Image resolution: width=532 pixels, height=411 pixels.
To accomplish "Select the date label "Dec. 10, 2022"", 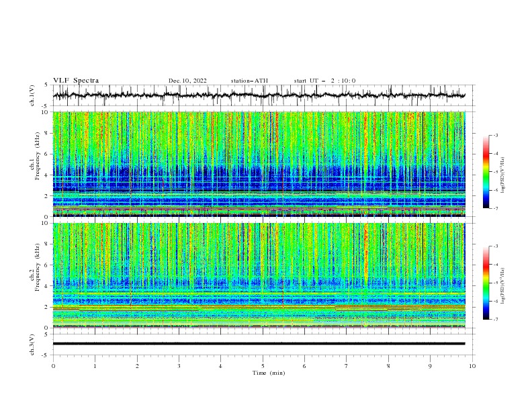I will [187, 81].
